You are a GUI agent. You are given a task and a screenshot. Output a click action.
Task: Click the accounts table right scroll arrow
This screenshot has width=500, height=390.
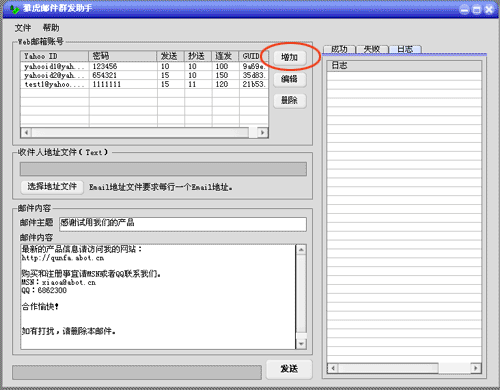pyautogui.click(x=263, y=132)
